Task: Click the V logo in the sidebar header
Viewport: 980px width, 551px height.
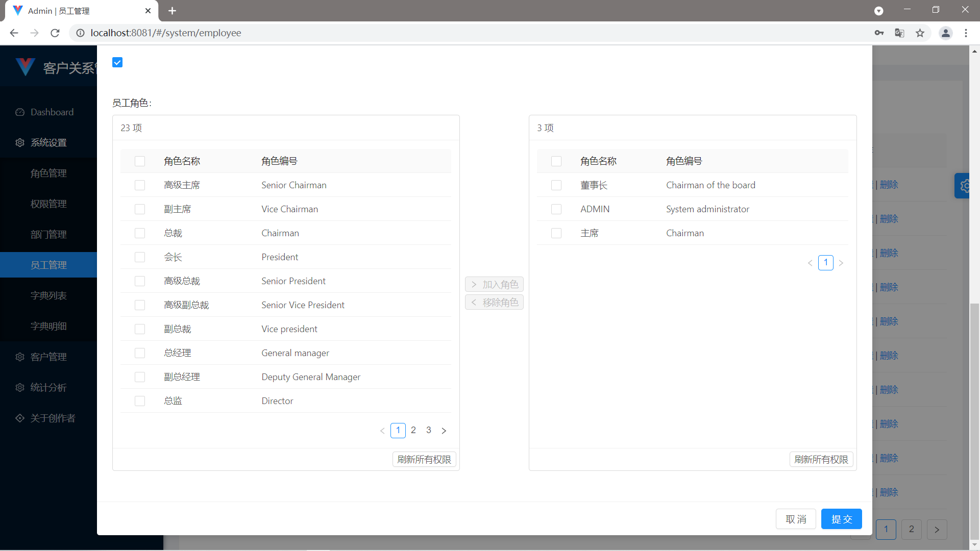Action: [x=24, y=67]
